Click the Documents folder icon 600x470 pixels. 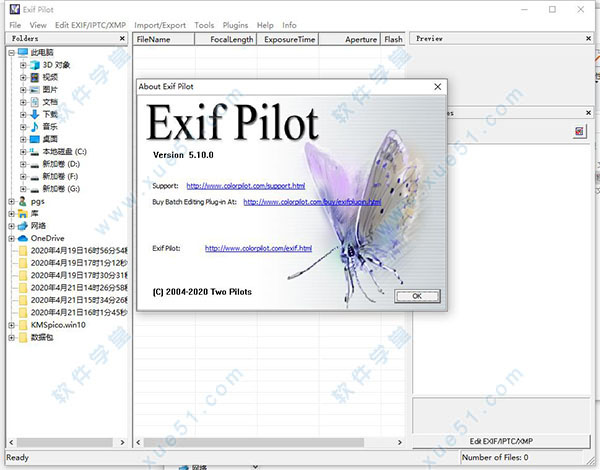click(x=35, y=102)
